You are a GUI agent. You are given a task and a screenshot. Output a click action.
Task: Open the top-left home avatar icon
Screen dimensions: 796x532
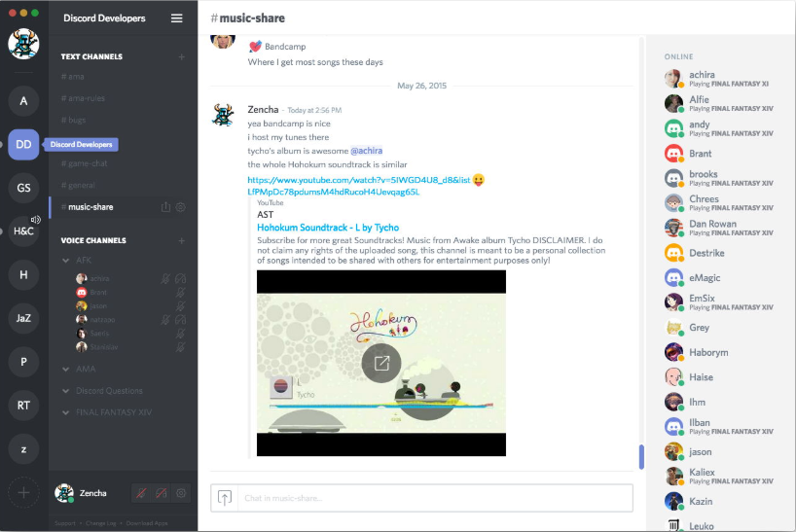pos(23,44)
